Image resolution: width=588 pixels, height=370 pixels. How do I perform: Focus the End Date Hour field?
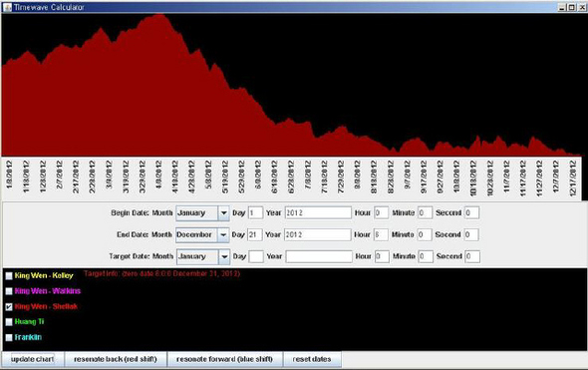[x=381, y=235]
